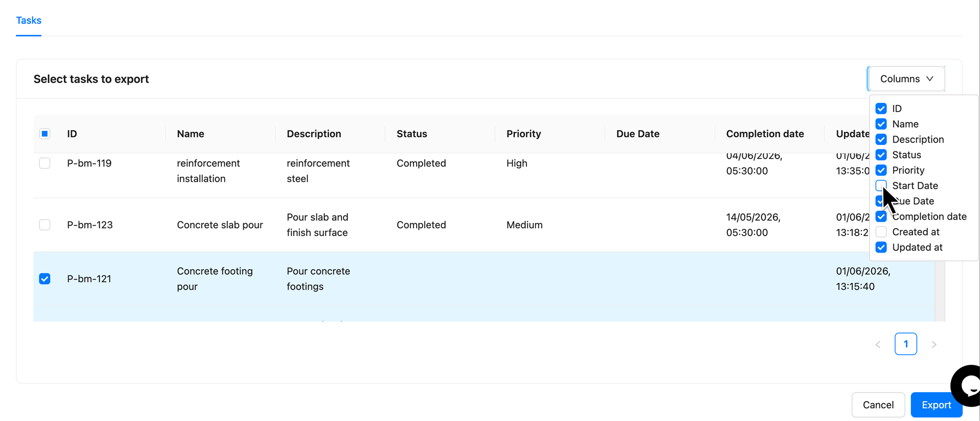Image resolution: width=980 pixels, height=421 pixels.
Task: Click the Export button
Action: tap(936, 405)
